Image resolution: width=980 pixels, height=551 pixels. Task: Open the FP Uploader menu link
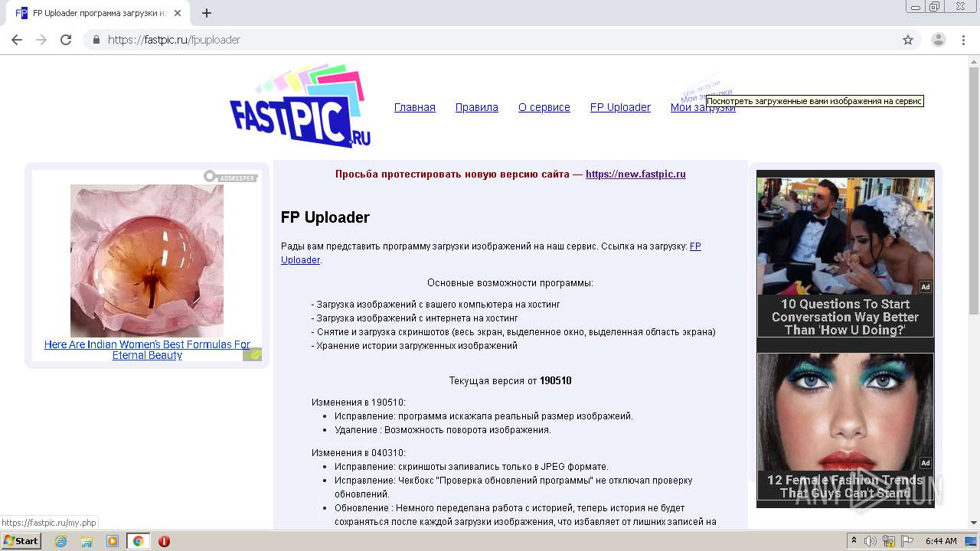pos(620,107)
